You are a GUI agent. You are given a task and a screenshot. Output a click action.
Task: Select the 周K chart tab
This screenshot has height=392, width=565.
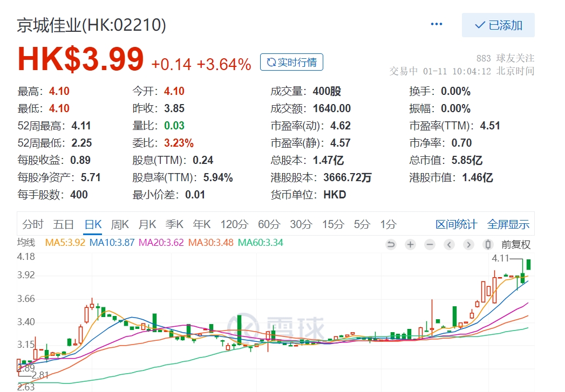[x=120, y=224]
